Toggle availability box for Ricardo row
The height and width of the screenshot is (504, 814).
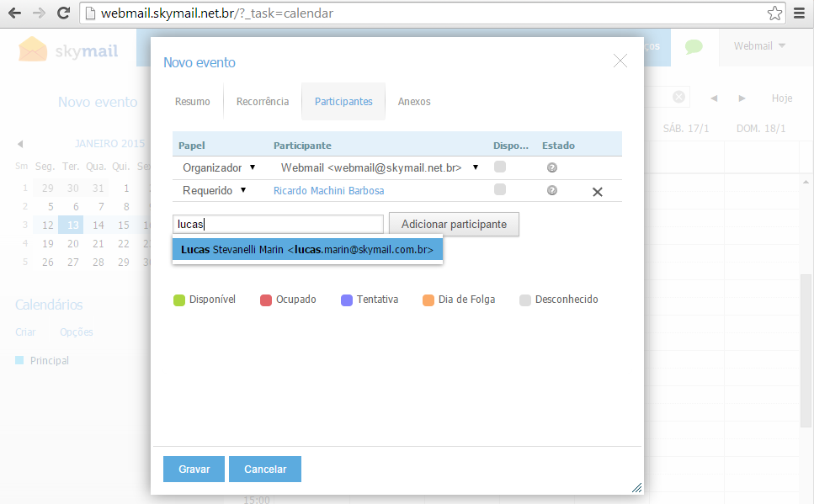(x=500, y=189)
